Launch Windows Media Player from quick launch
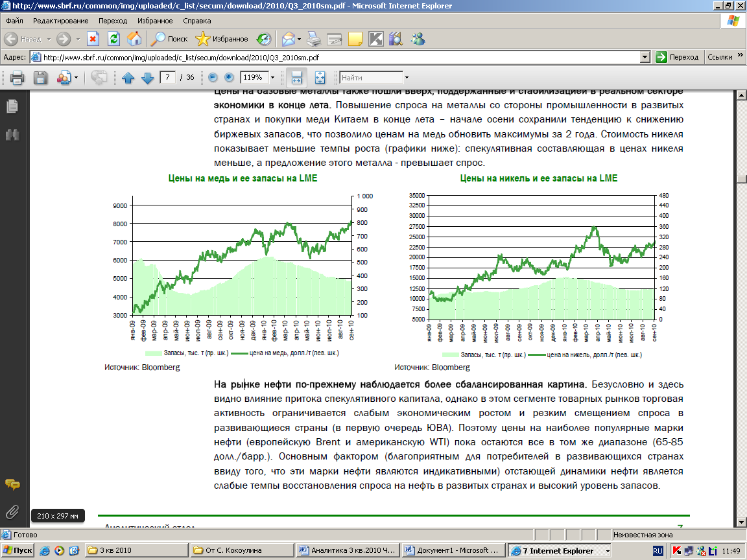The image size is (747, 560). (x=59, y=551)
